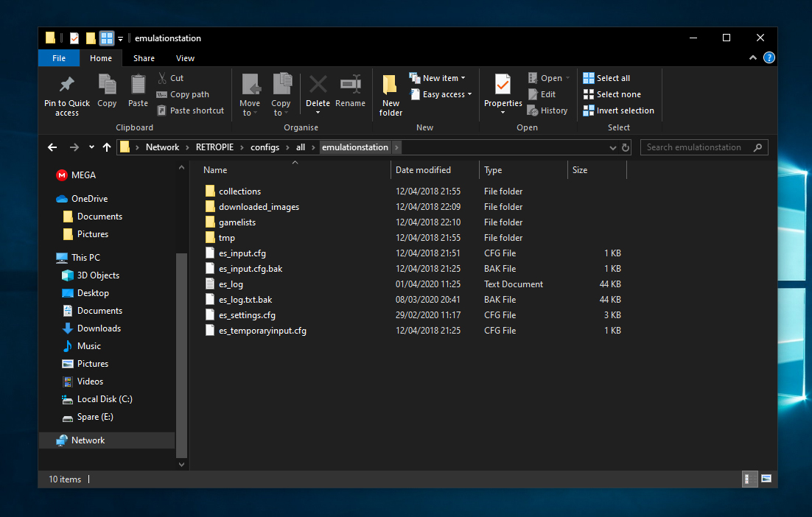Click the History ribbon command

tap(547, 110)
